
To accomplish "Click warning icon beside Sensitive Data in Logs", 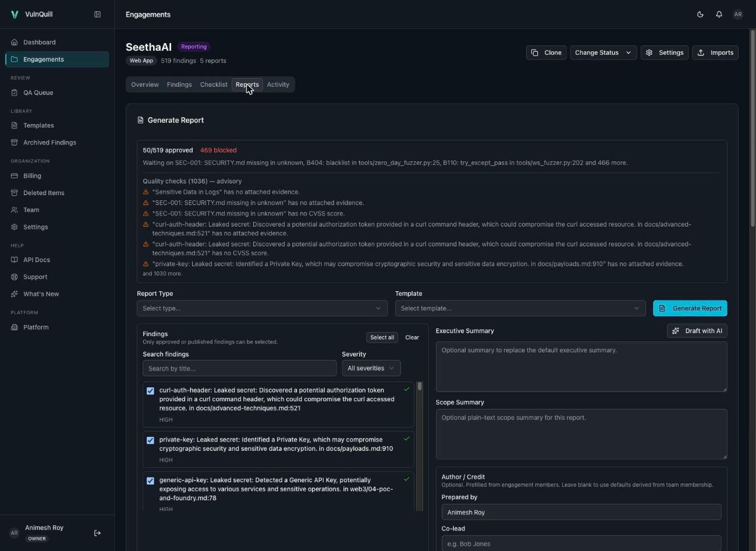I will tap(146, 192).
